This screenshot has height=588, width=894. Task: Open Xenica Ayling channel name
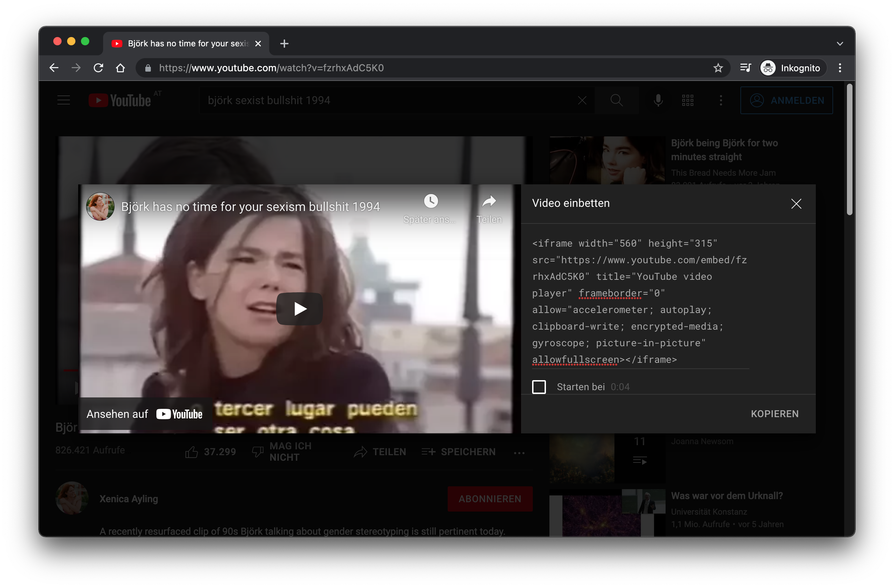click(x=128, y=499)
